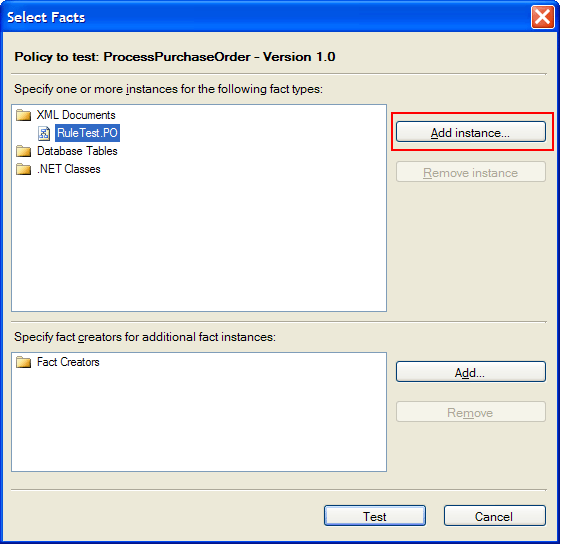Click empty area of fact types list
Image resolution: width=561 pixels, height=545 pixels.
[x=199, y=243]
